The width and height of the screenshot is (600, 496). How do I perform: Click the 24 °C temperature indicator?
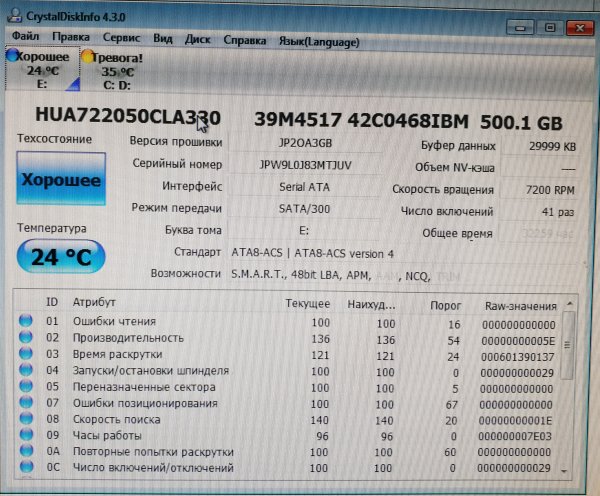(60, 258)
